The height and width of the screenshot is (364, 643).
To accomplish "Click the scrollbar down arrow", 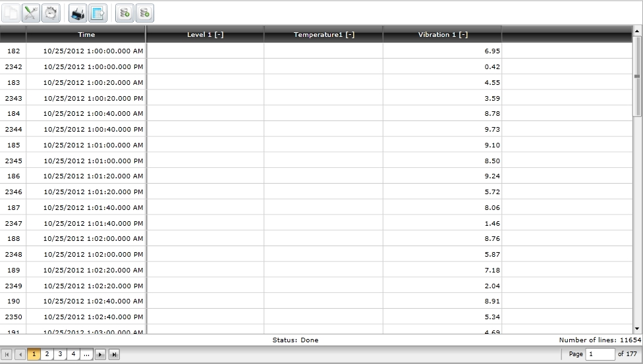I will click(x=637, y=328).
